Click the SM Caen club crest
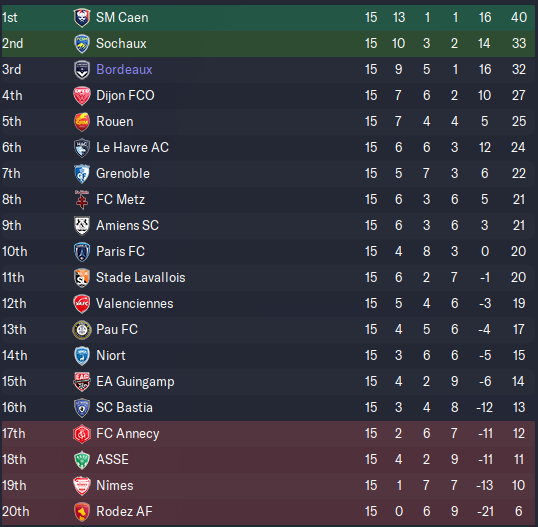The height and width of the screenshot is (527, 538). pyautogui.click(x=82, y=17)
